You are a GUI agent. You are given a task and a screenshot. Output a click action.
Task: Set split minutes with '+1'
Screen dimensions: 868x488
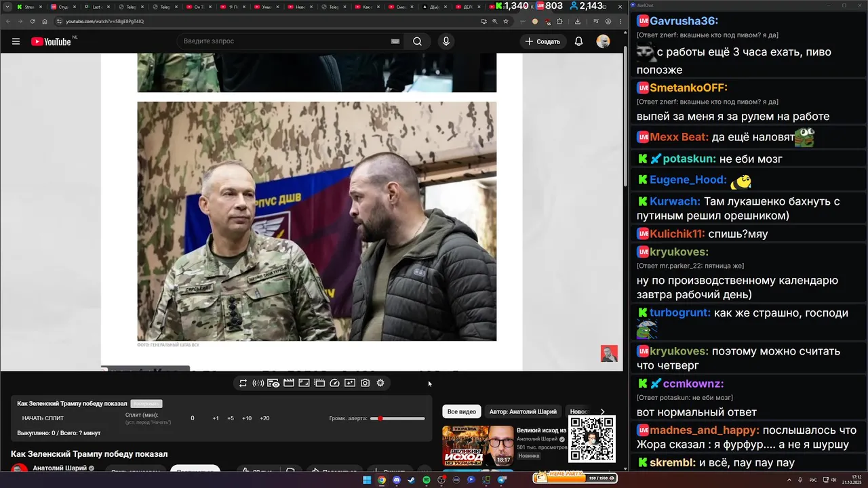216,418
